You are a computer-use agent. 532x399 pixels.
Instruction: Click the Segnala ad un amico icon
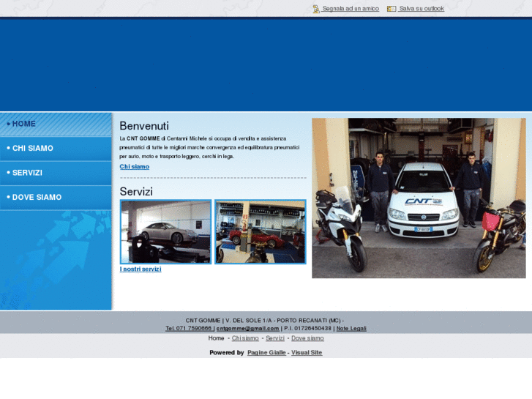[316, 9]
